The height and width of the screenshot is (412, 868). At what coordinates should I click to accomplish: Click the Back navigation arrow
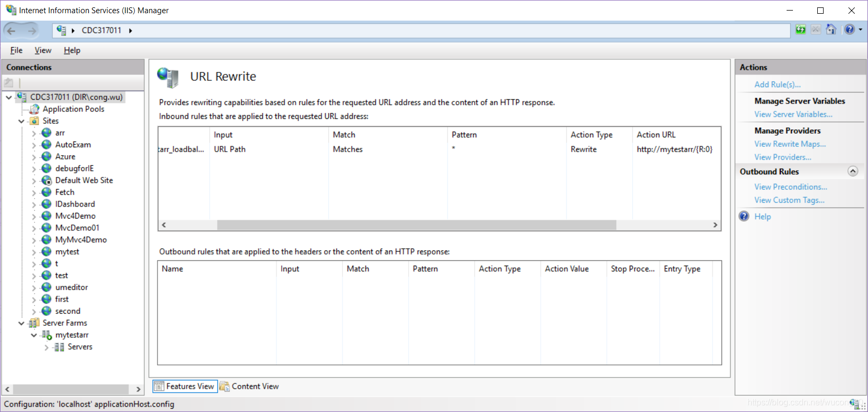(12, 31)
